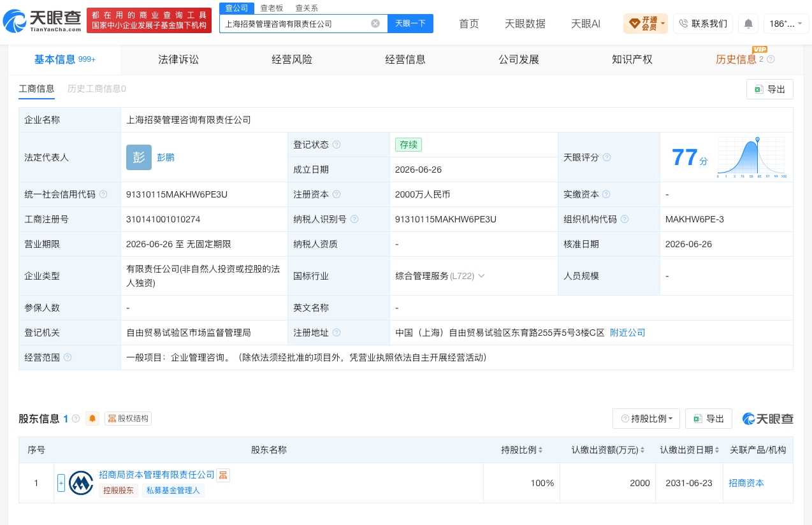Screen dimensions: 812x525
Task: Click the help icon next to 经营范围
Action: point(68,357)
